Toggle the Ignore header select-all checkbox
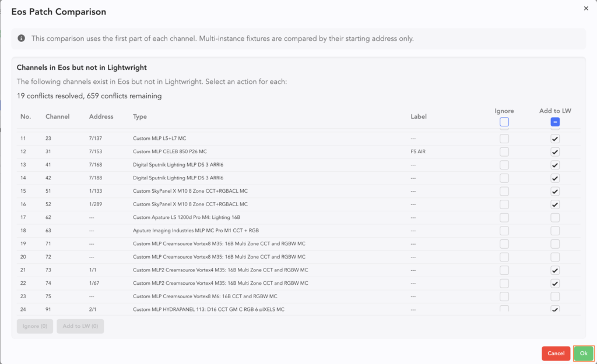The width and height of the screenshot is (597, 364). coord(504,122)
